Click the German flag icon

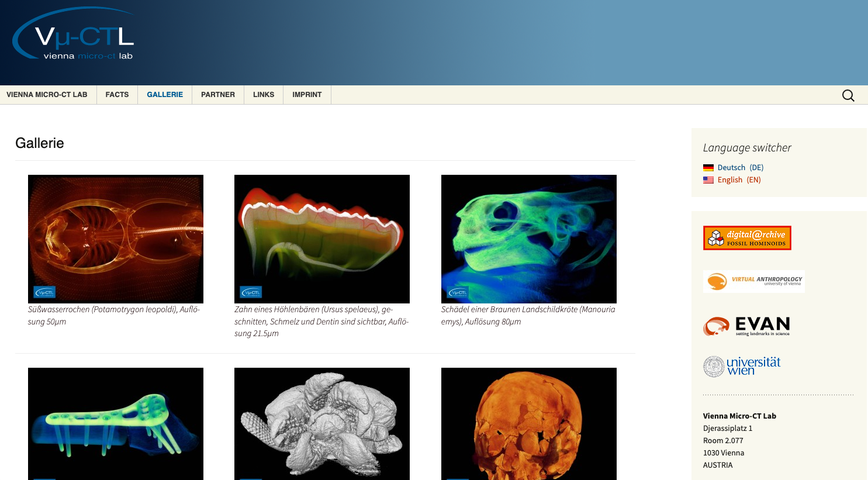708,168
